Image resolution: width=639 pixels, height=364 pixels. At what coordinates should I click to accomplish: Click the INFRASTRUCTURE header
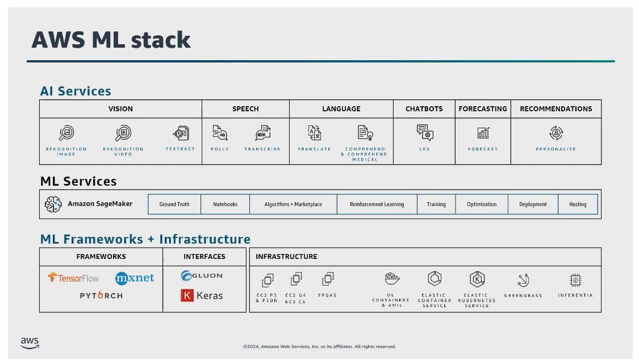(425, 257)
